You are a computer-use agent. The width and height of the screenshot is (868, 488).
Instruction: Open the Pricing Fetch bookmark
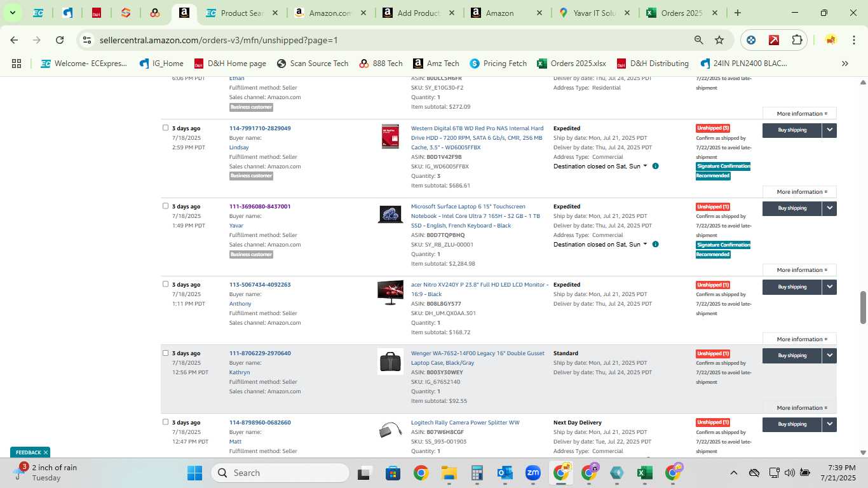[498, 64]
